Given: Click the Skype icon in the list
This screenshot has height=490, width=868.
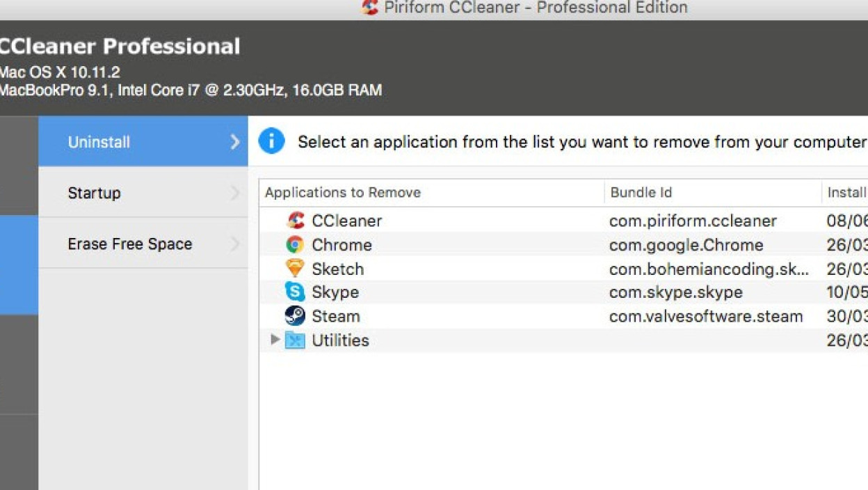Looking at the screenshot, I should click(x=295, y=292).
